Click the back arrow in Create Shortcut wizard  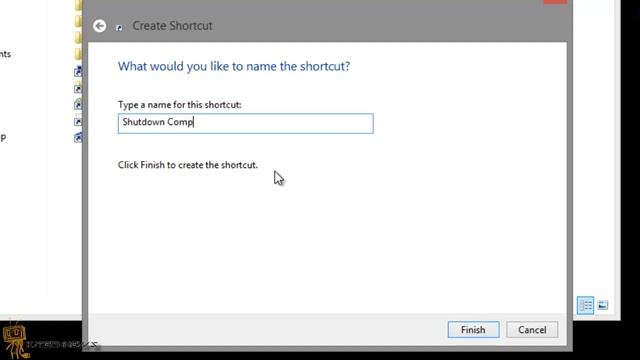[x=99, y=26]
